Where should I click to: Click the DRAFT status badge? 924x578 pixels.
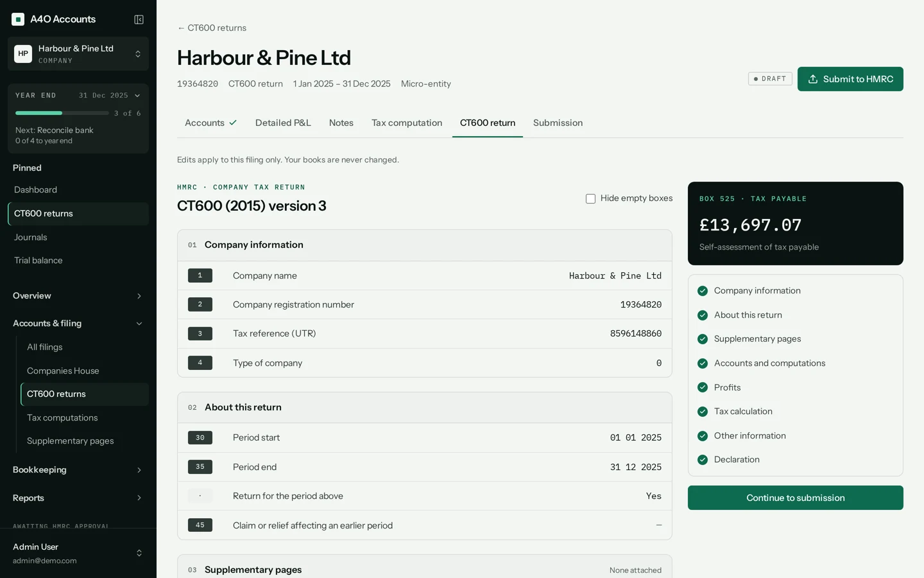coord(770,79)
